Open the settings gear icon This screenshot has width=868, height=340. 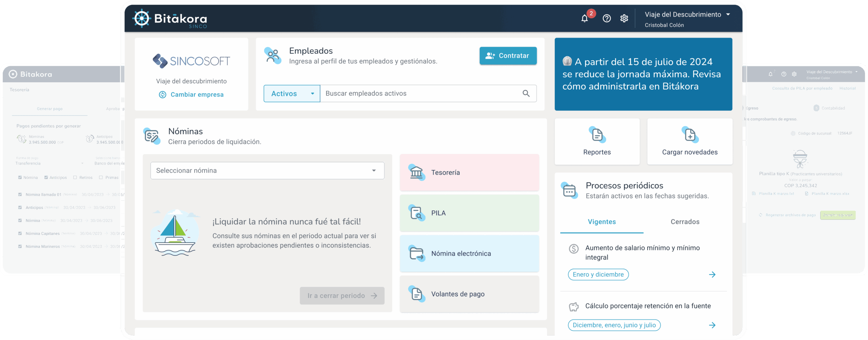coord(624,18)
